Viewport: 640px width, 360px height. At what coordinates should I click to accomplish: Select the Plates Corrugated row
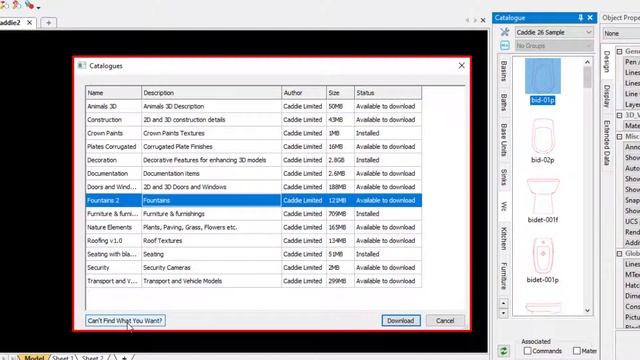(x=253, y=147)
